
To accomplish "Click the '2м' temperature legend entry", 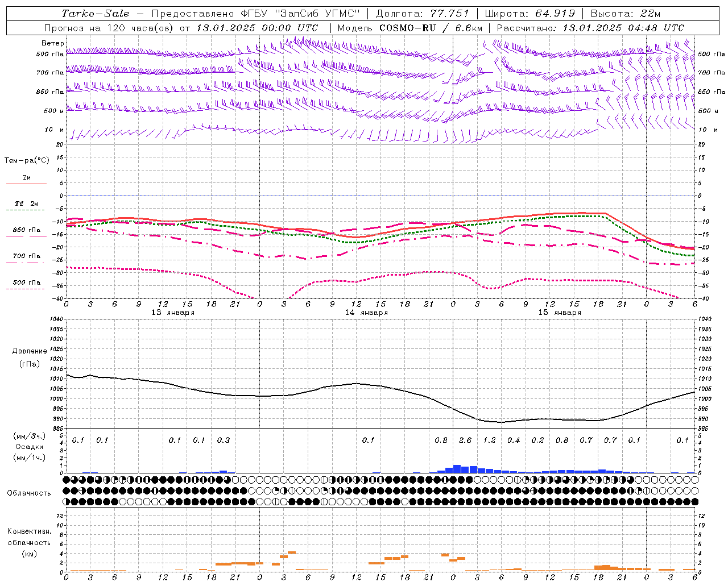I will 27,178.
